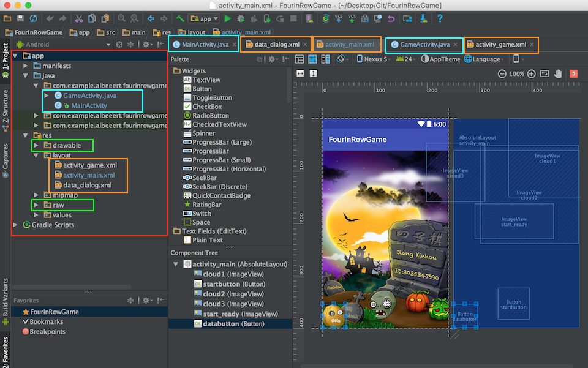588x368 pixels.
Task: Open the Language locale dropdown
Action: [484, 59]
